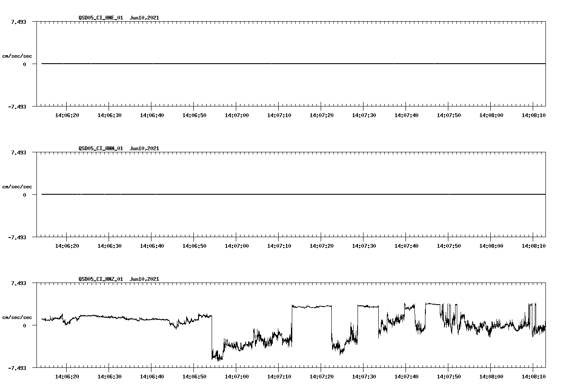This screenshot has width=576, height=392.
Task: Click the flat HNE trace line
Action: point(294,64)
